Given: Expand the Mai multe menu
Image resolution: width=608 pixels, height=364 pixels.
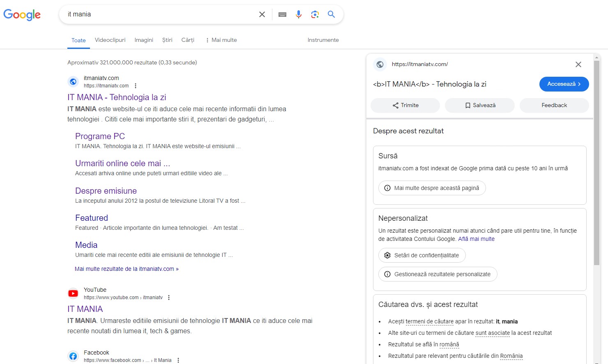Looking at the screenshot, I should click(x=221, y=40).
